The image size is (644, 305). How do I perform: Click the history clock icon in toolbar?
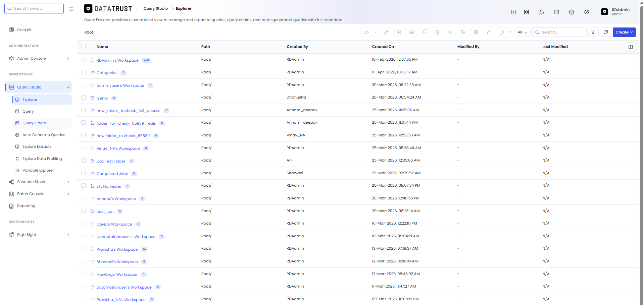463,32
